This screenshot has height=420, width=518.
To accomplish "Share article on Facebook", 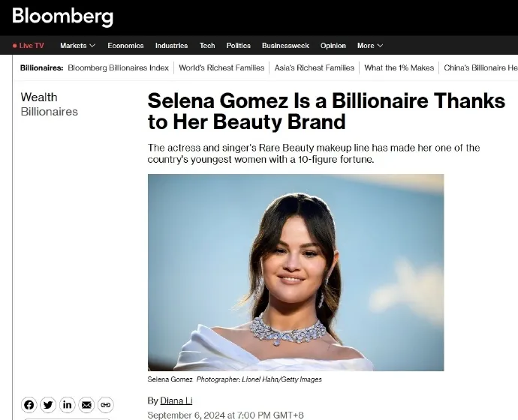I will click(x=29, y=405).
